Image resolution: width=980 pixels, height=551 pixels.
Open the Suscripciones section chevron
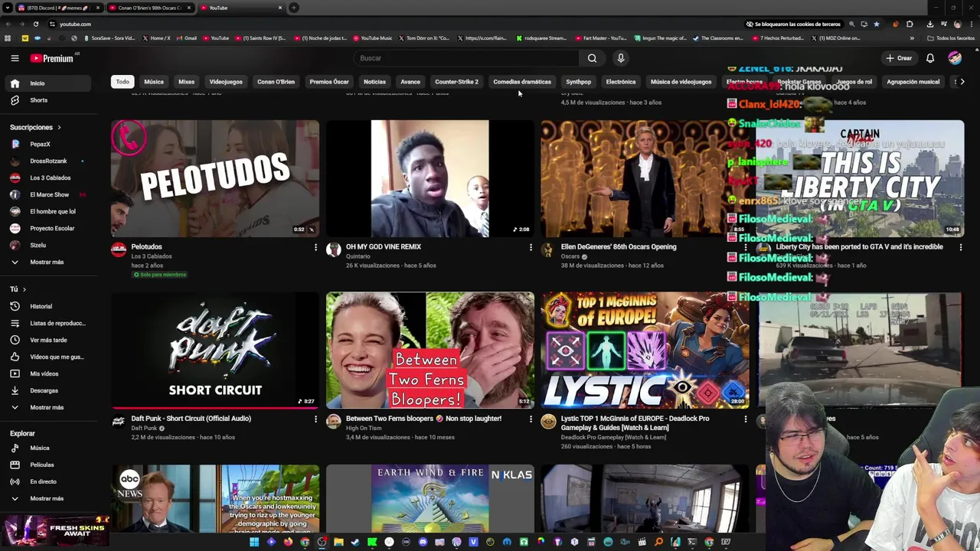tap(59, 127)
